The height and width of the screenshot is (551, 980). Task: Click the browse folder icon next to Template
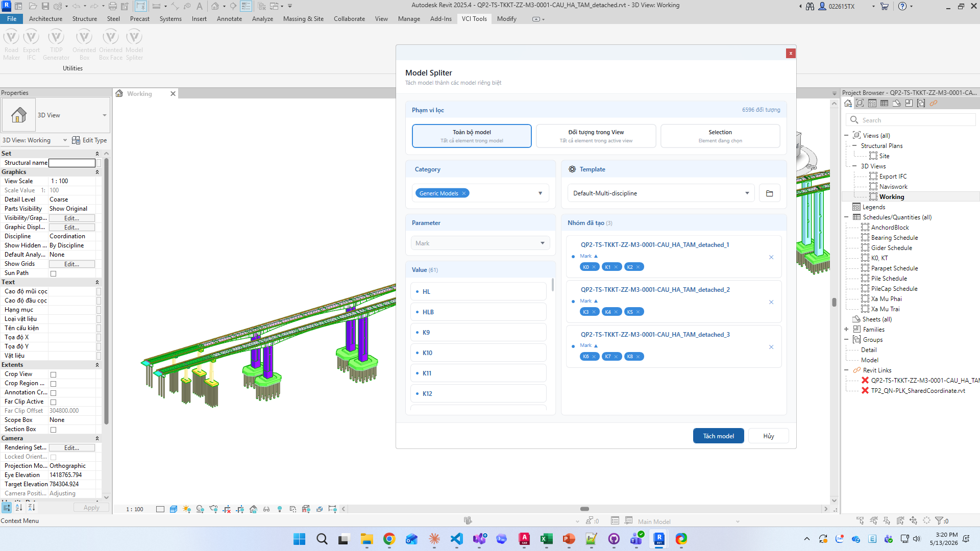770,193
